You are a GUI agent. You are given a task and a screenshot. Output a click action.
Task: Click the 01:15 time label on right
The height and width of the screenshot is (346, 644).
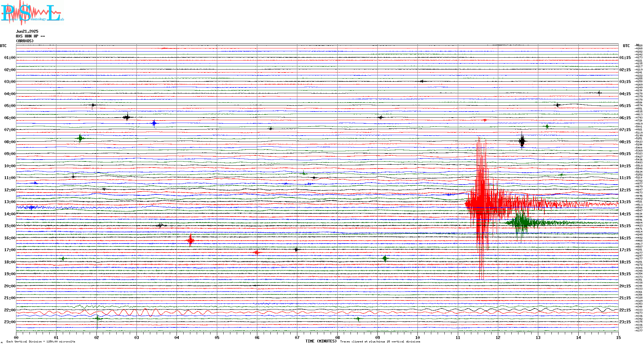(x=625, y=58)
